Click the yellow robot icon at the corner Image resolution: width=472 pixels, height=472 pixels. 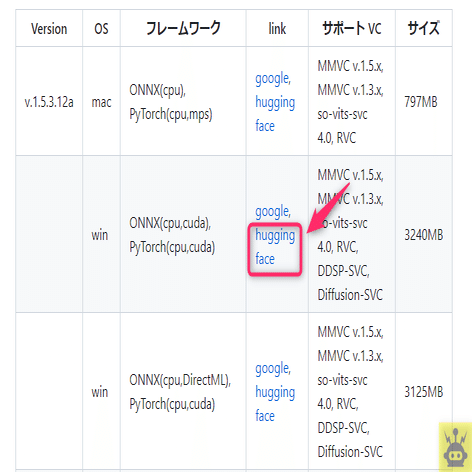(x=455, y=447)
